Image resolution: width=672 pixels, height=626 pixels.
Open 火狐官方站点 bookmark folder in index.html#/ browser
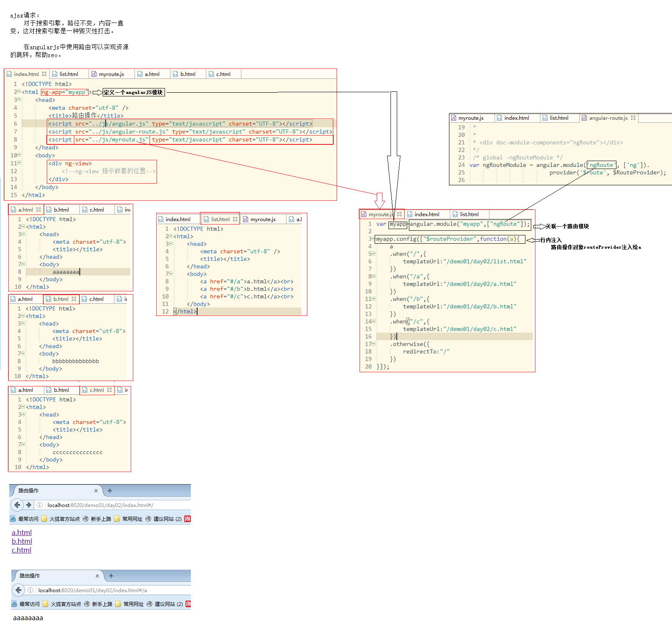point(61,519)
